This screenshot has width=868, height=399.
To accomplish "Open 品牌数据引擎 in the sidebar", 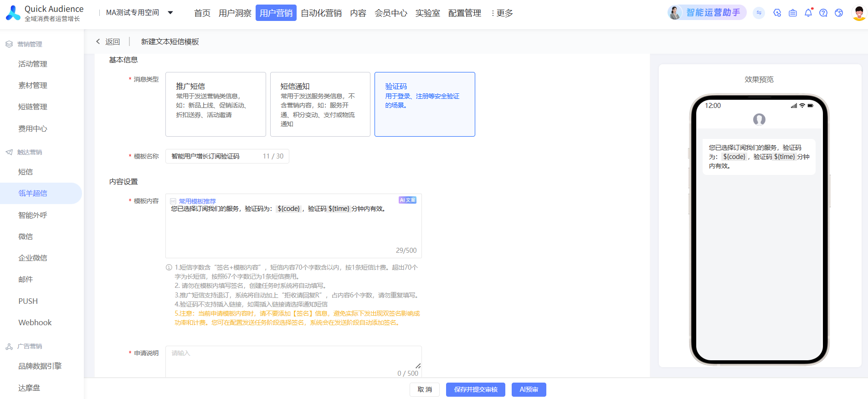I will pyautogui.click(x=40, y=366).
